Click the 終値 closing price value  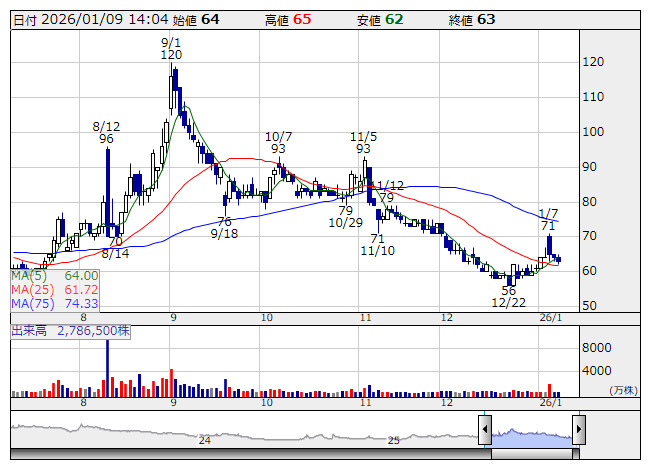click(486, 19)
